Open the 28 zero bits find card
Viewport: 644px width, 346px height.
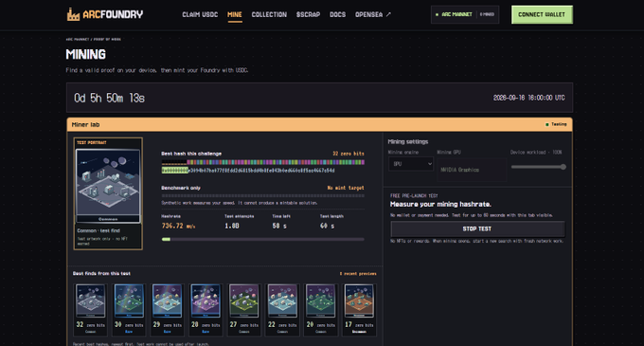pos(206,310)
